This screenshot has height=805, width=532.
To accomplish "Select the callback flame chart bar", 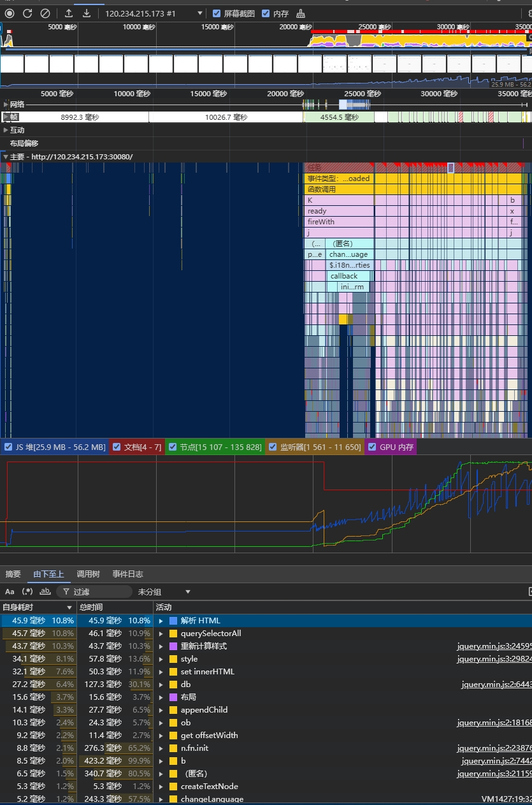I will 349,276.
